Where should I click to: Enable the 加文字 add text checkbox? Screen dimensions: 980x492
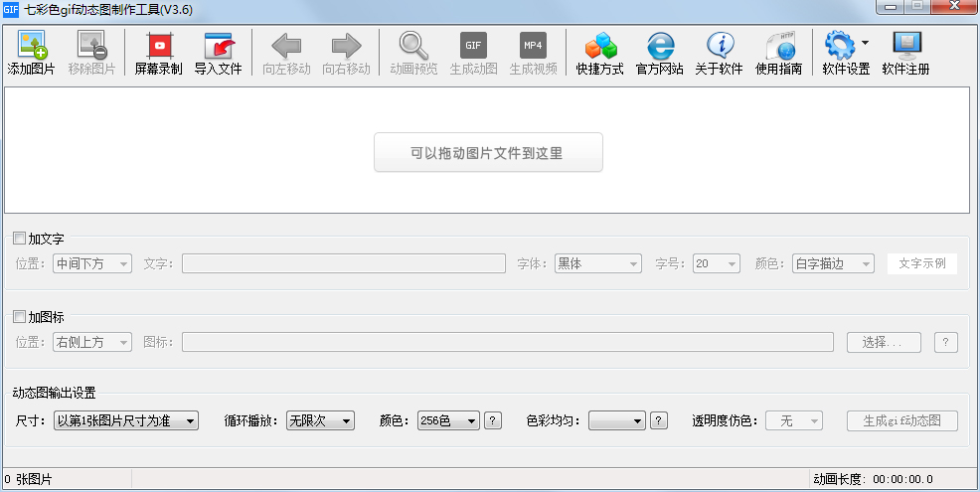(20, 239)
